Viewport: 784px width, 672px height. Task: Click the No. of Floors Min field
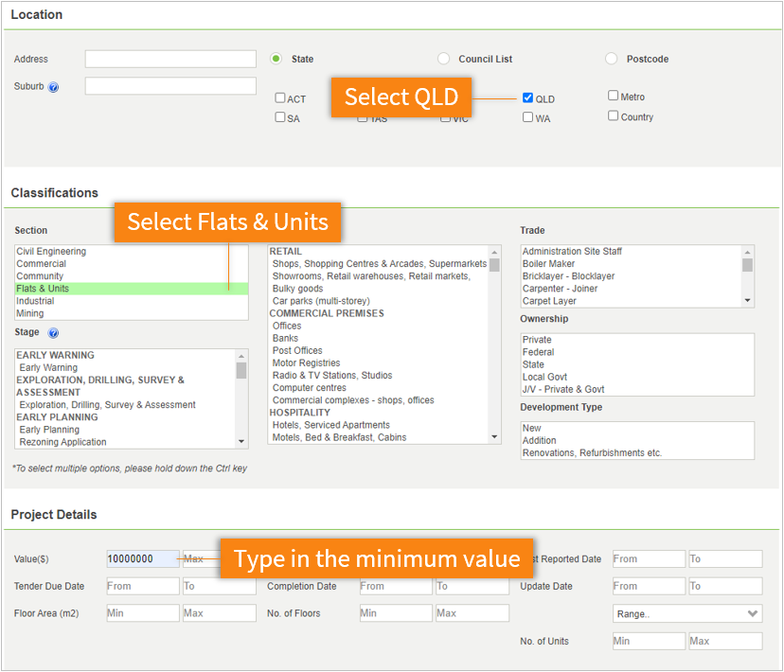[x=396, y=613]
